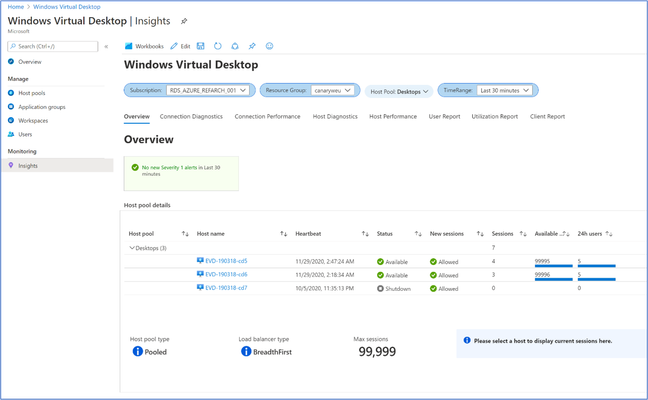648x400 pixels.
Task: Open host EVD-190318-cd7
Action: point(226,288)
